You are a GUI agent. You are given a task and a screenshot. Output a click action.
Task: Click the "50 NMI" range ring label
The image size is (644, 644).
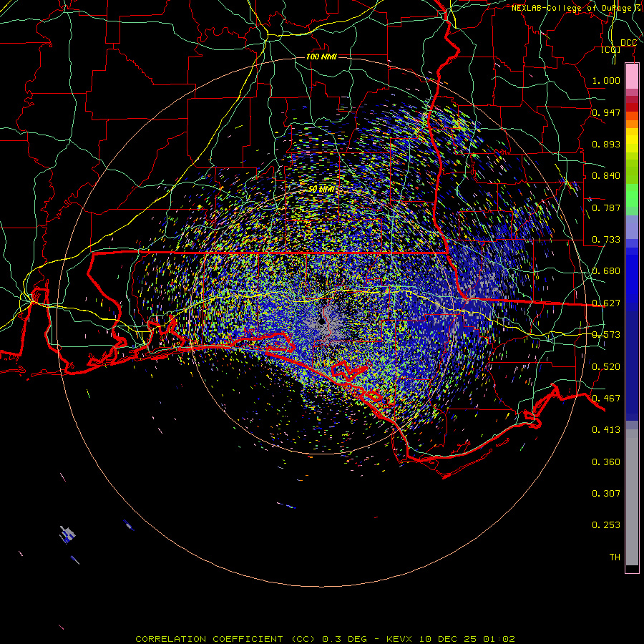[321, 190]
